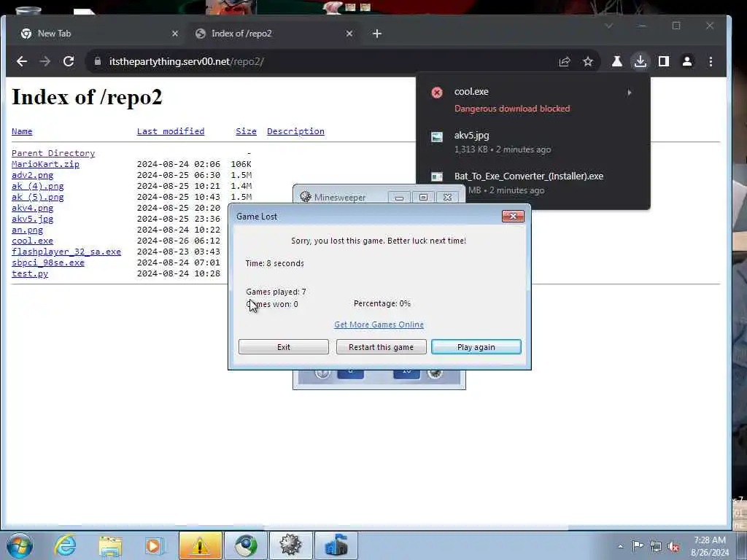Click cool.exe link in directory listing

[x=32, y=241]
